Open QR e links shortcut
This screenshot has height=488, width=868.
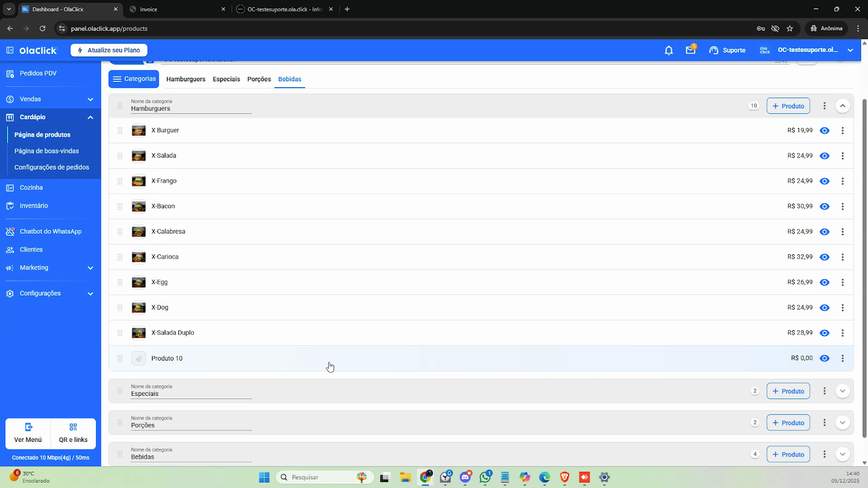tap(73, 433)
